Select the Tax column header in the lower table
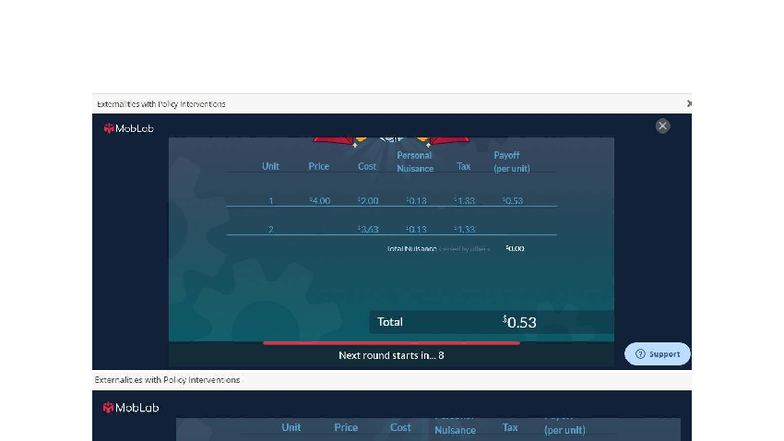The width and height of the screenshot is (784, 441). [510, 428]
